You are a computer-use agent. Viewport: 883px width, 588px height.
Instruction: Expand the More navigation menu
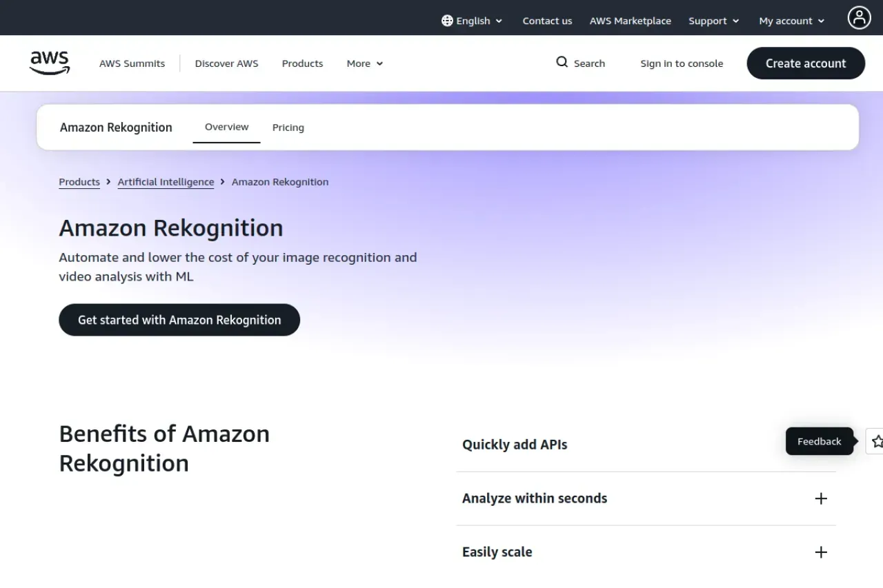(365, 63)
